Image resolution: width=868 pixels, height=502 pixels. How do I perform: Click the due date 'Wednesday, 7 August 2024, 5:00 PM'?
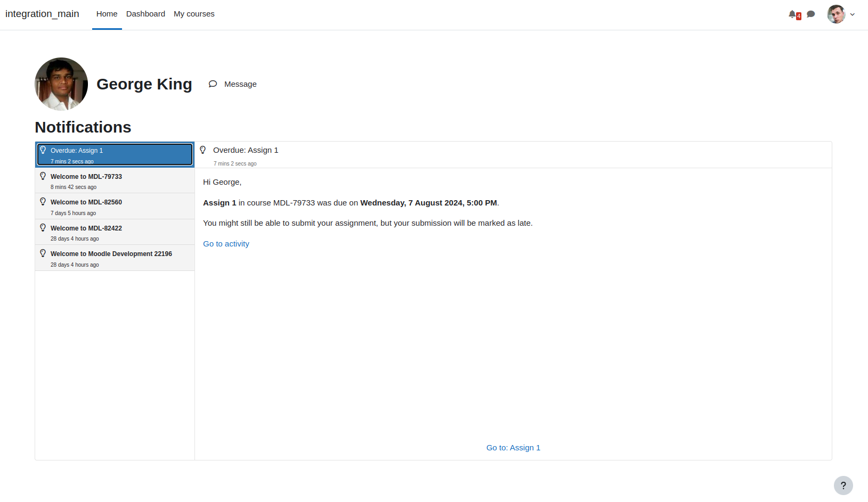(x=428, y=203)
